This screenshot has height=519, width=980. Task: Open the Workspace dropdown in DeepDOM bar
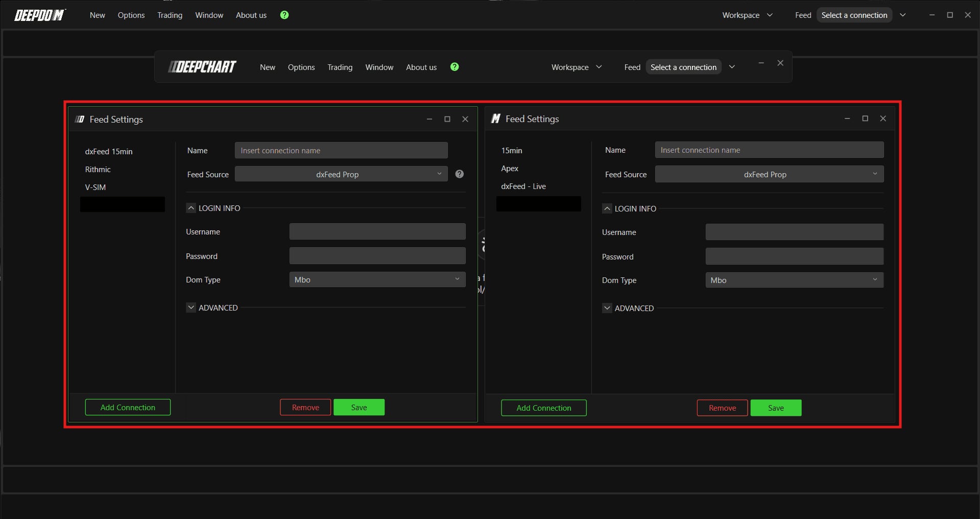click(747, 15)
